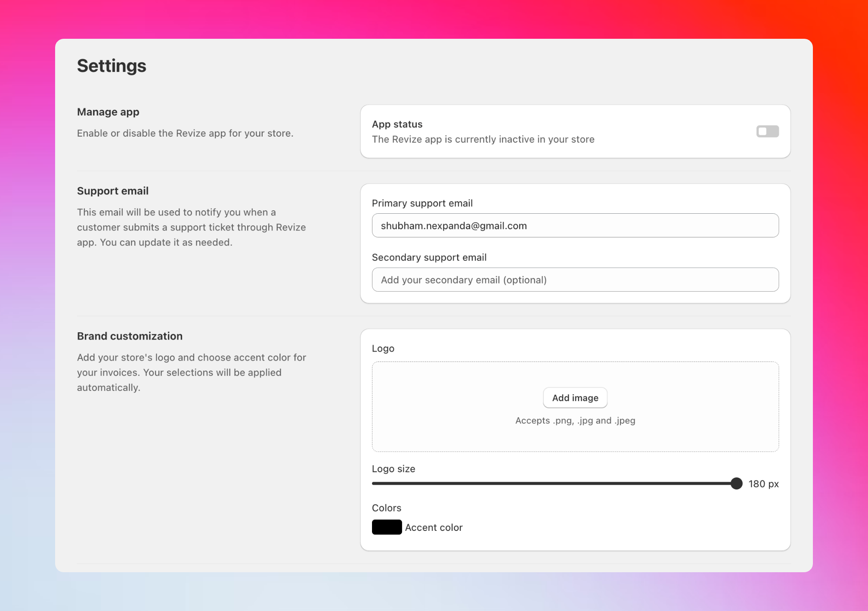The width and height of the screenshot is (868, 611).
Task: Click the Support email section heading
Action: point(112,191)
